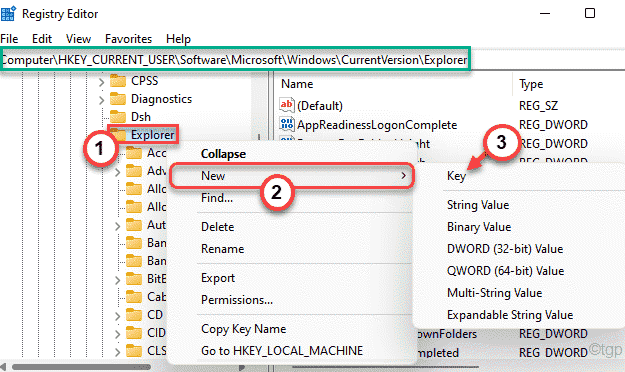Click the AppReadinessLogonComplete value name
This screenshot has width=625, height=372.
coord(377,125)
